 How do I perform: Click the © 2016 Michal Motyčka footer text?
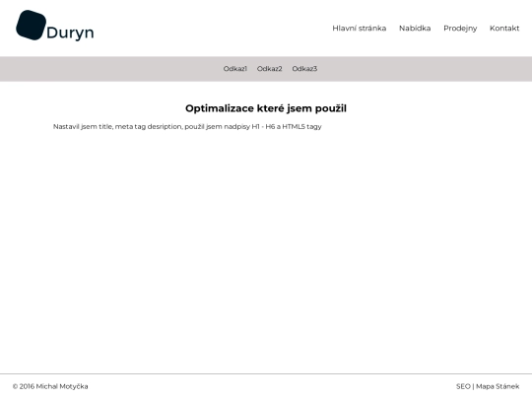(50, 386)
